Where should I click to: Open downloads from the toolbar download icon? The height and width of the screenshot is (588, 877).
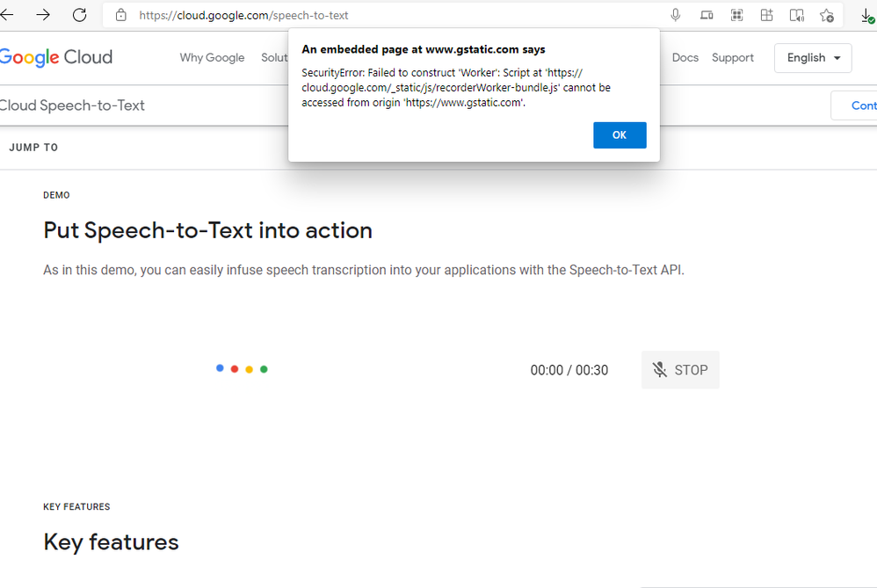pyautogui.click(x=867, y=16)
